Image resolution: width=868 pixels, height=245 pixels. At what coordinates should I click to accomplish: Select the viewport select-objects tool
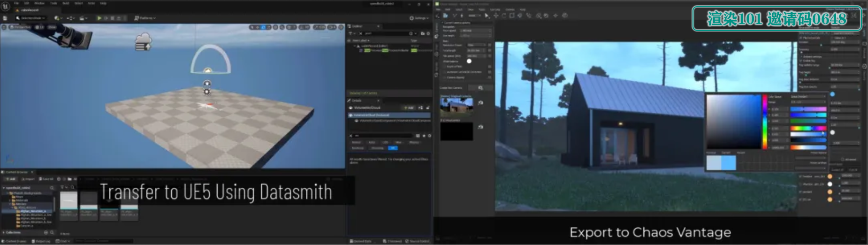(x=252, y=27)
